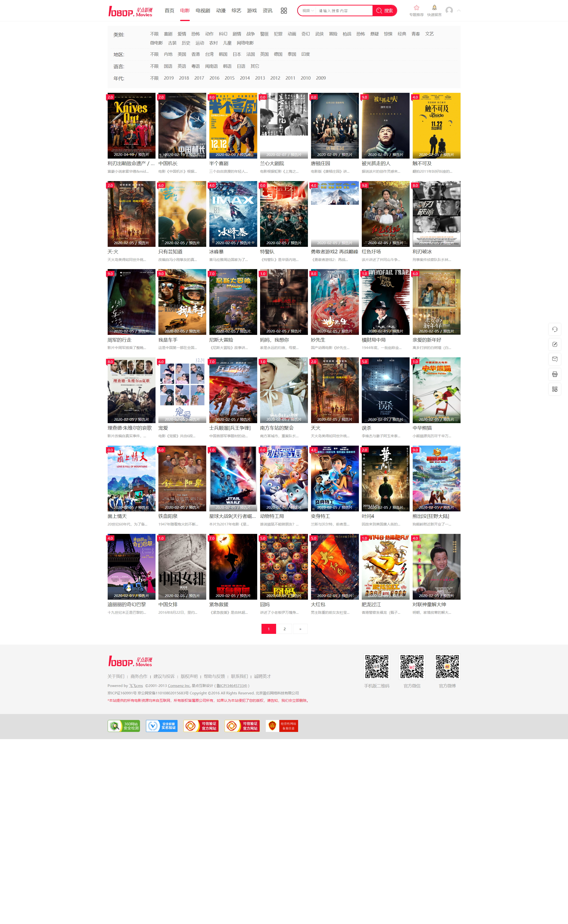This screenshot has width=568, height=924.
Task: Filter category by 喜剧
Action: 168,34
